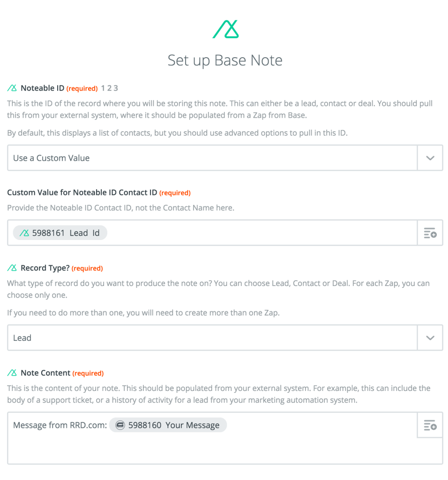Open the Use a Custom Value select box
The image size is (448, 480).
tap(212, 158)
